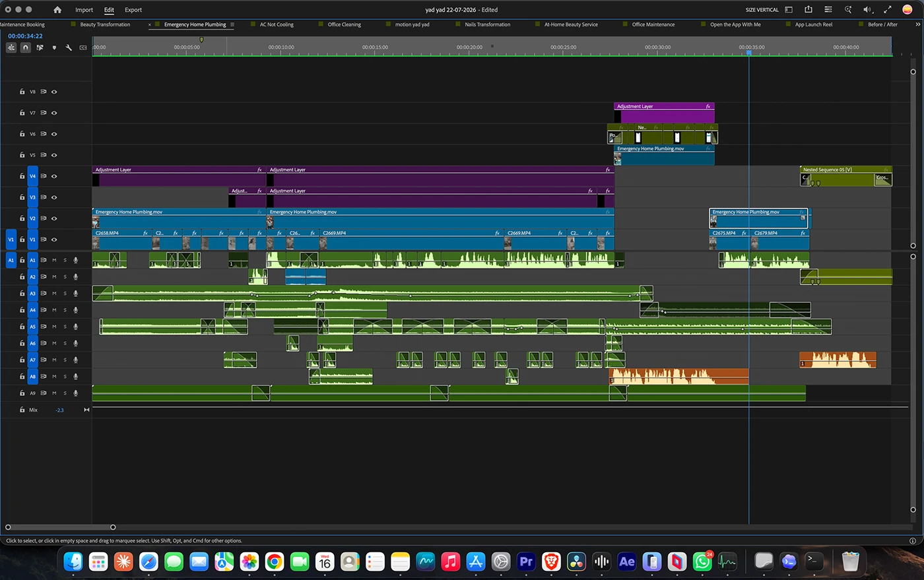Maximize video output with the arrows icon
924x580 pixels.
[888, 10]
